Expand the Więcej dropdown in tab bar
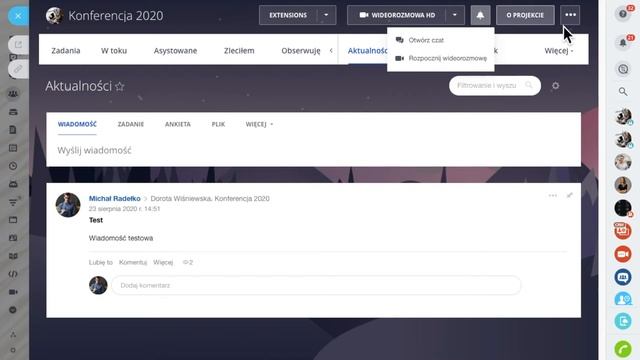The image size is (640, 360). pos(559,51)
